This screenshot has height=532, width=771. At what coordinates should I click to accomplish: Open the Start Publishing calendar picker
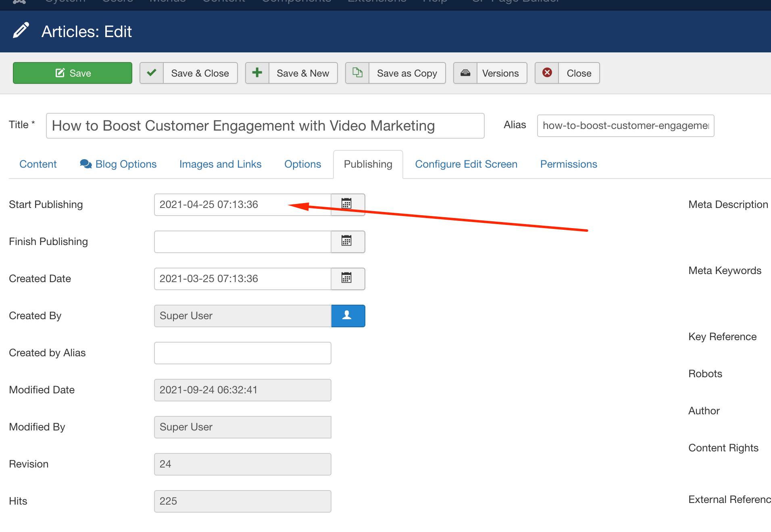pyautogui.click(x=347, y=204)
